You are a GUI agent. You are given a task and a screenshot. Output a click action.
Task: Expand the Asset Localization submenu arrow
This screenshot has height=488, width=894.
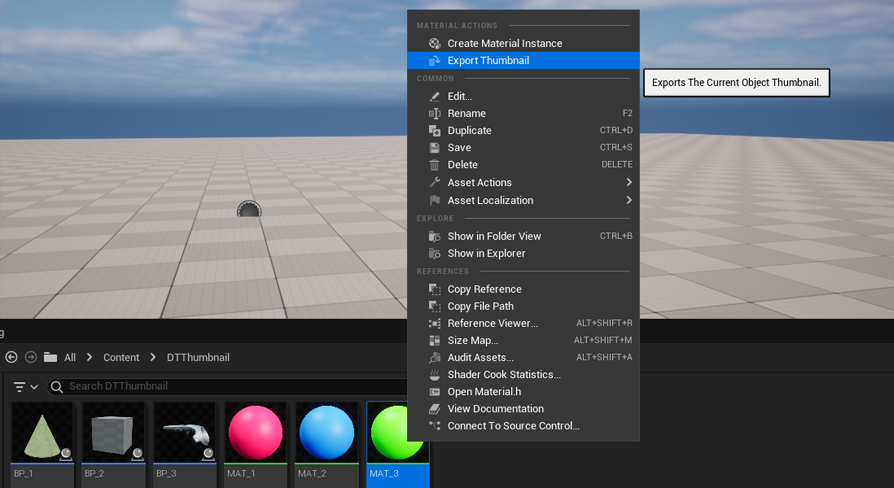pos(629,200)
